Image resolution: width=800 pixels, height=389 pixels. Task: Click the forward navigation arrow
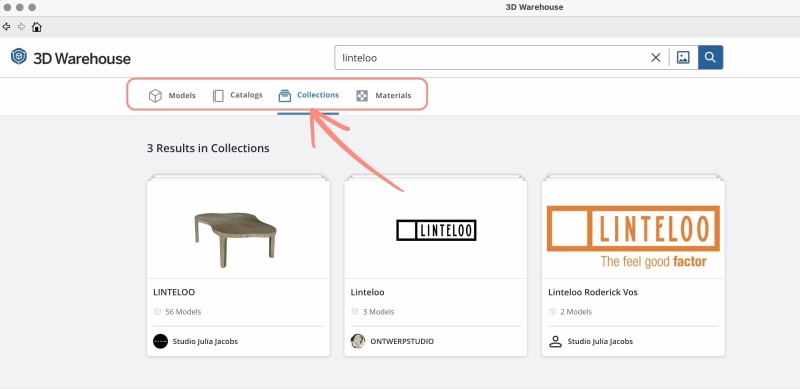coord(21,27)
